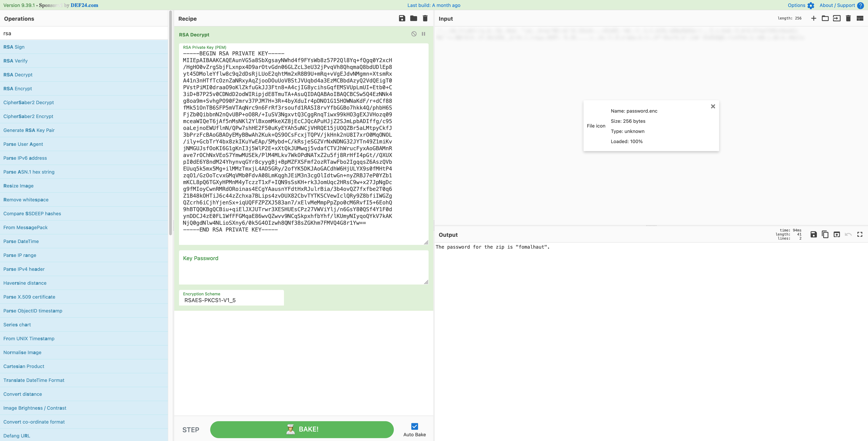868x441 pixels.
Task: Clear the recipe with trash icon
Action: point(425,18)
